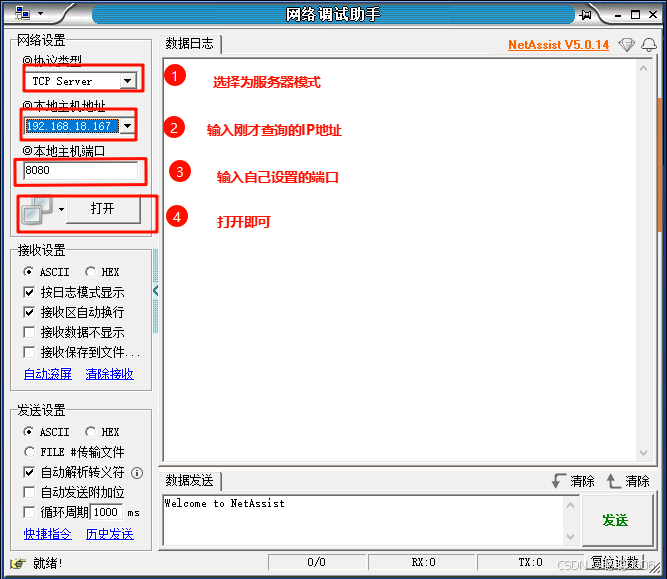Click the TX:0 counter
This screenshot has height=579, width=667.
tap(530, 562)
